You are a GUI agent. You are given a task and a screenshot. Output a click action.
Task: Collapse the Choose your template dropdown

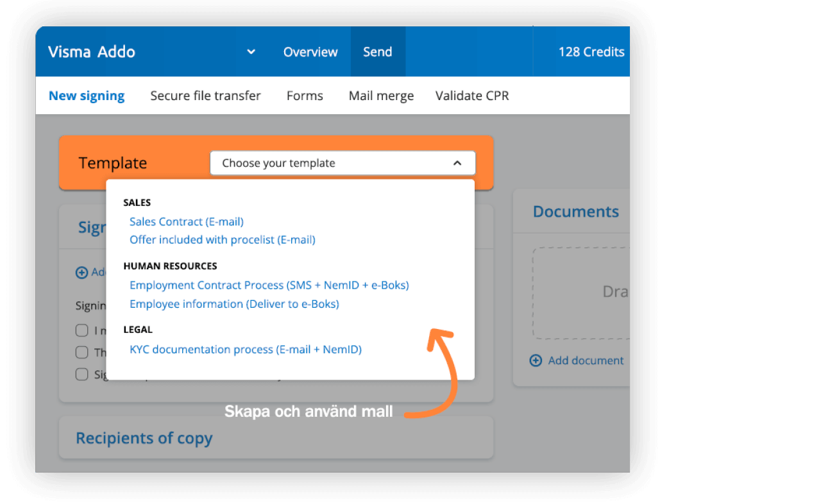(x=343, y=163)
